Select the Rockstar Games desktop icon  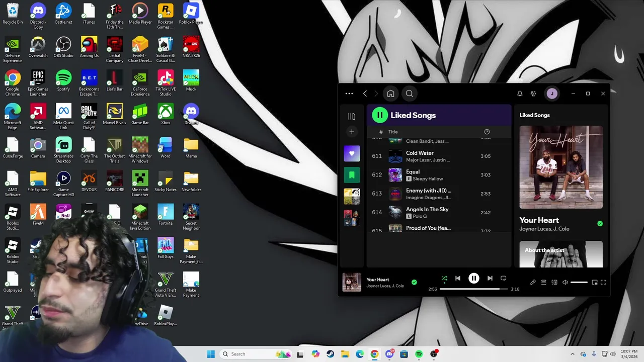click(166, 16)
